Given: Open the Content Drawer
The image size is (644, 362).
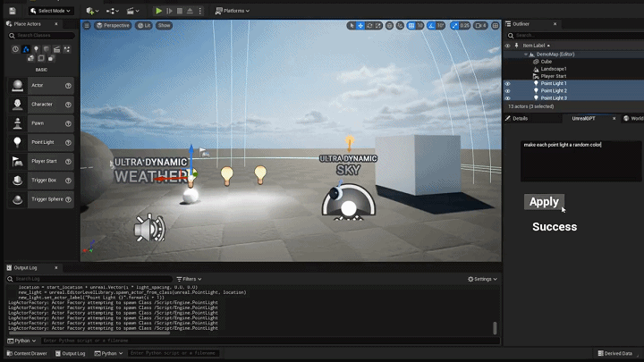Looking at the screenshot, I should point(27,354).
